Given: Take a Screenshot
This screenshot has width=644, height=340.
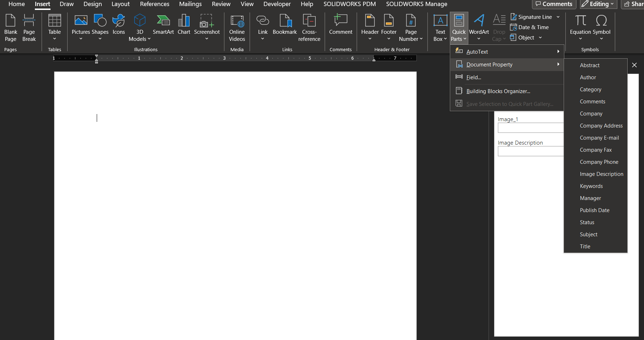Looking at the screenshot, I should (x=207, y=27).
